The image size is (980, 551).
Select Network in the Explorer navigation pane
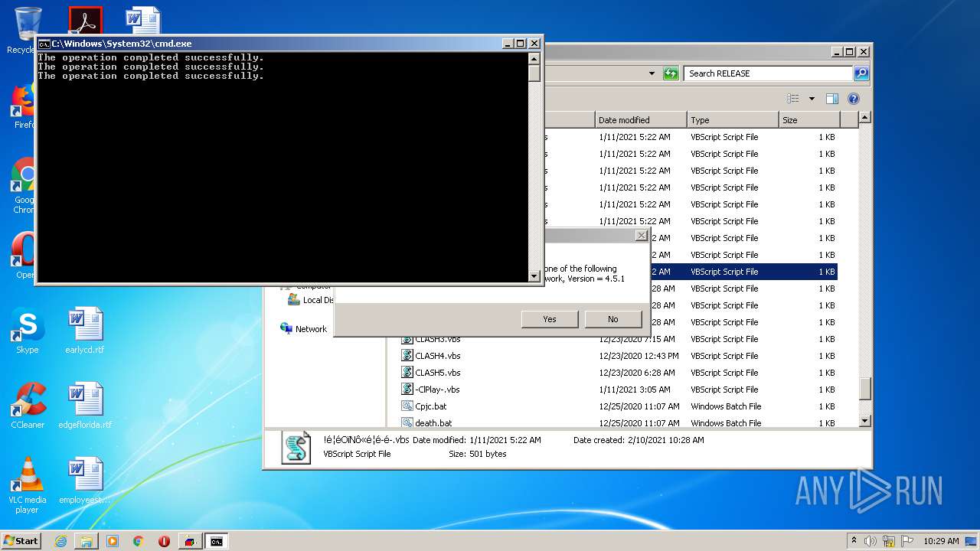click(x=311, y=329)
